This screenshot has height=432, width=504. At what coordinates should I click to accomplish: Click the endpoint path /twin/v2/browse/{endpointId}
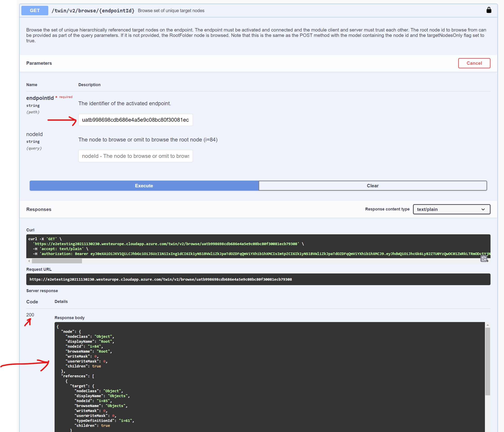coord(93,11)
